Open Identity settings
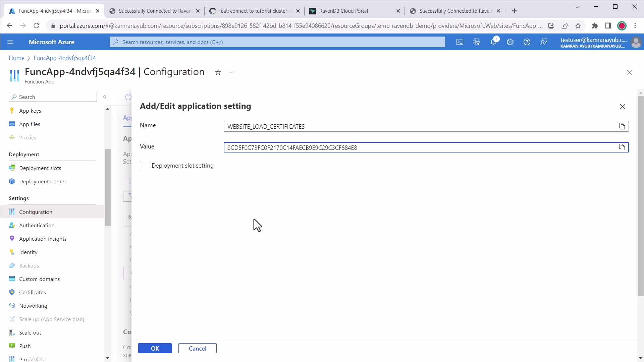Image resolution: width=644 pixels, height=362 pixels. coord(28,252)
